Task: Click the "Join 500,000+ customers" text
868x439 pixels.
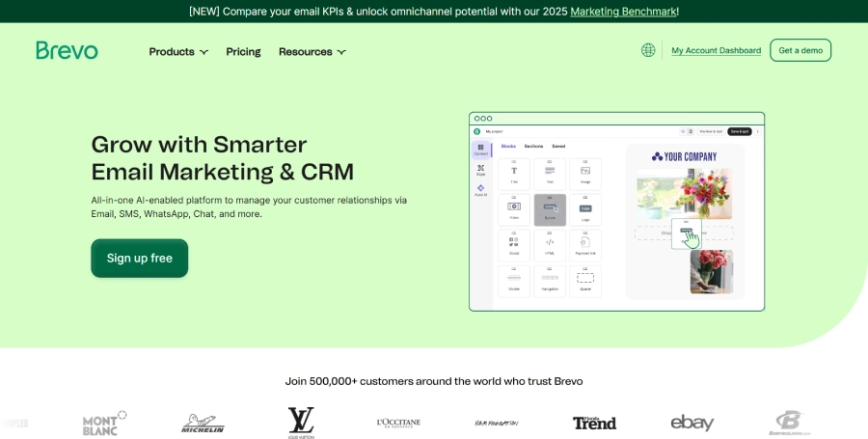Action: tap(434, 381)
